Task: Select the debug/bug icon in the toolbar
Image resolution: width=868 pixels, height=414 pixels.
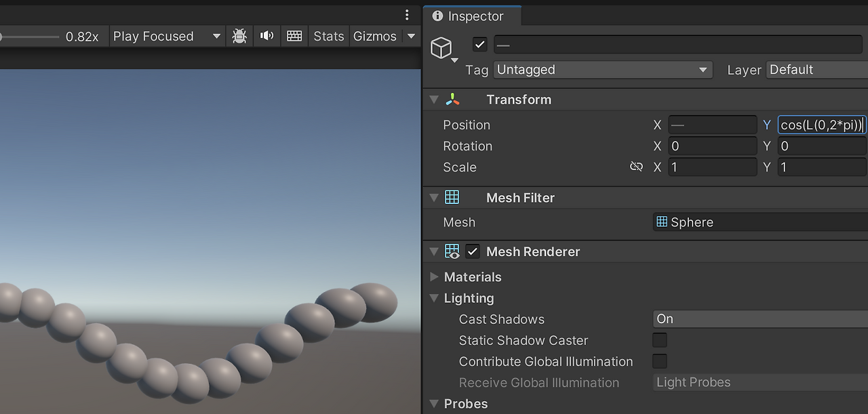Action: [x=239, y=36]
